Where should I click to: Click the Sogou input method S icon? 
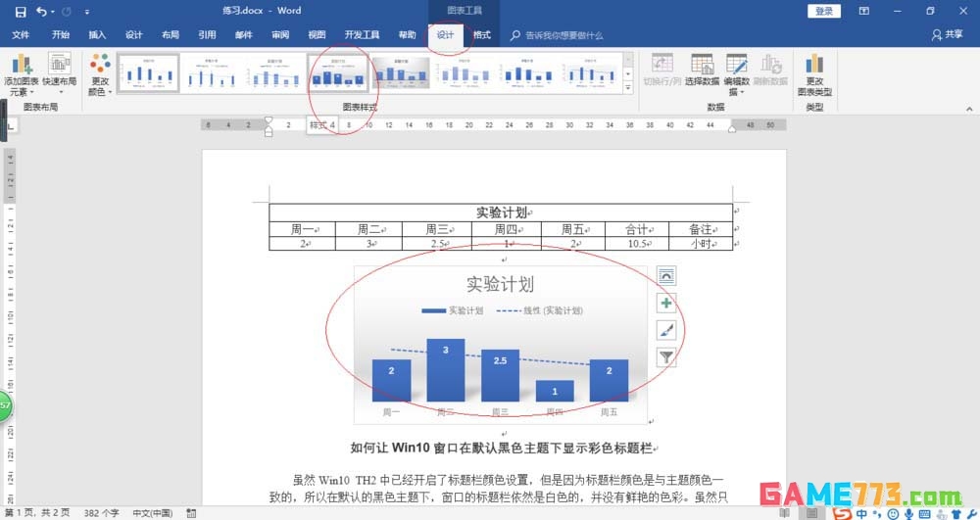tap(842, 513)
